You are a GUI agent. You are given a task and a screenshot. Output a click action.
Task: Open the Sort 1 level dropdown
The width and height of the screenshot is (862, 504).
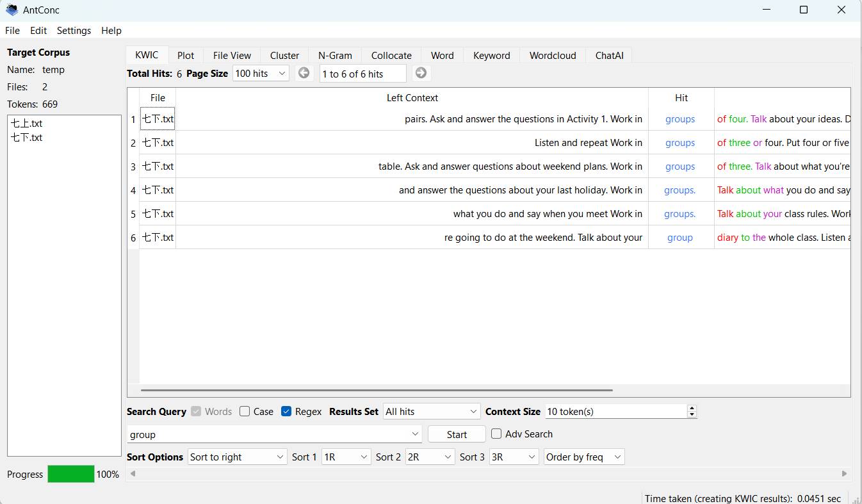pos(346,457)
